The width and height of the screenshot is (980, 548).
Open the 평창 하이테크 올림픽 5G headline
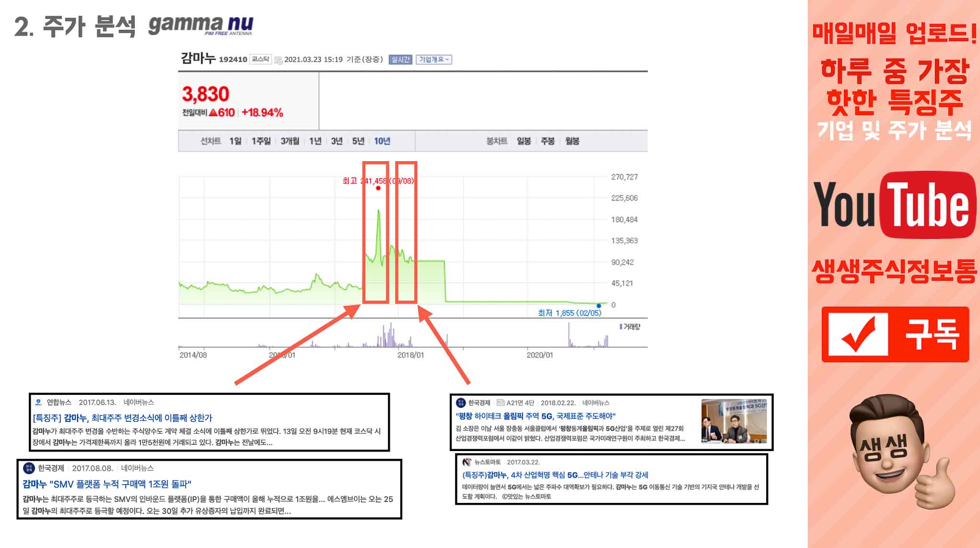[536, 416]
